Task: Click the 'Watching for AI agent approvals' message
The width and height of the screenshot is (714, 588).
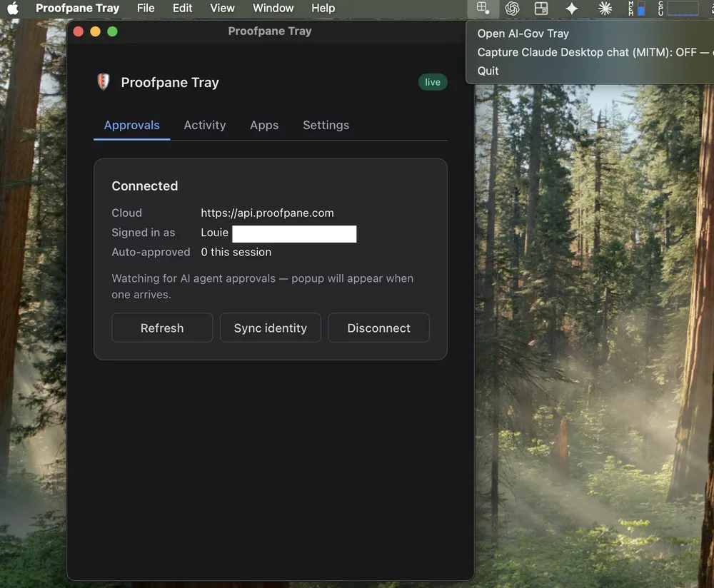Action: click(262, 286)
